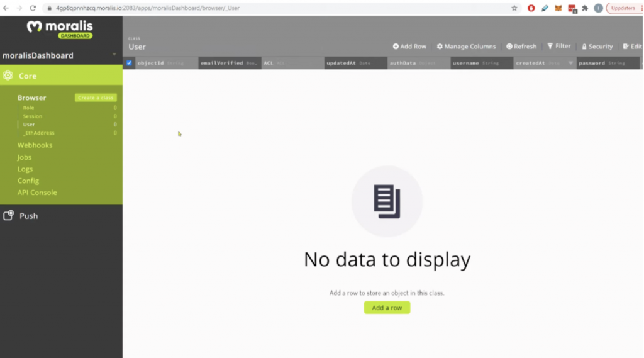Click the moralisDashboard app name
This screenshot has height=358, width=644.
38,55
